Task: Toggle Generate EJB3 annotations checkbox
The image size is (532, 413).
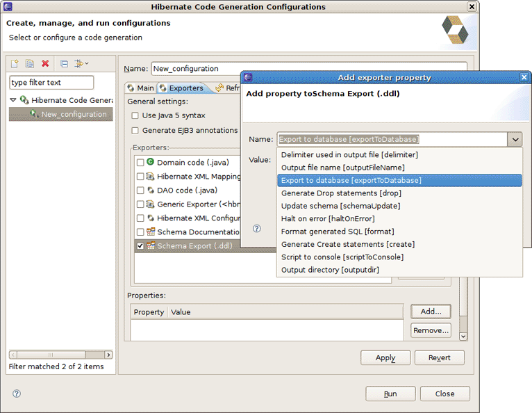Action: tap(135, 130)
